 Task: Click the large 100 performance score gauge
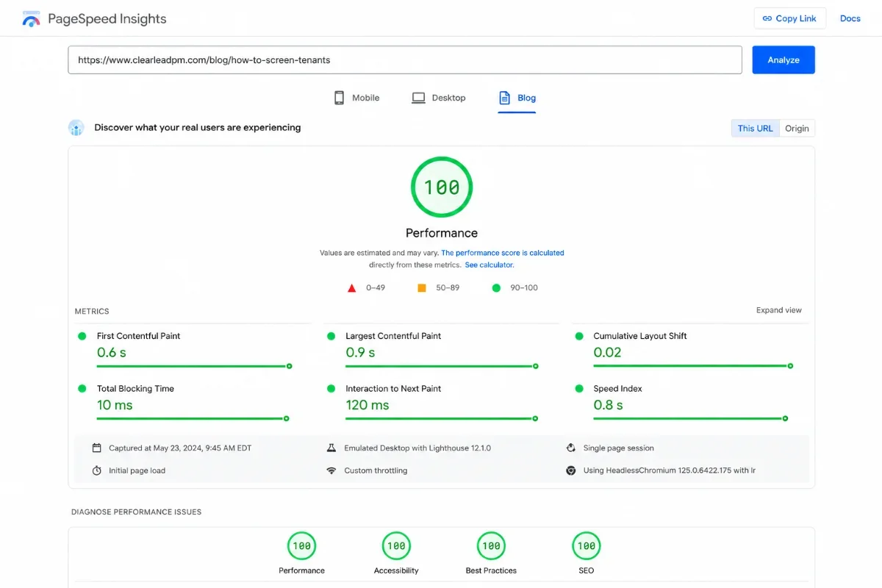click(442, 187)
